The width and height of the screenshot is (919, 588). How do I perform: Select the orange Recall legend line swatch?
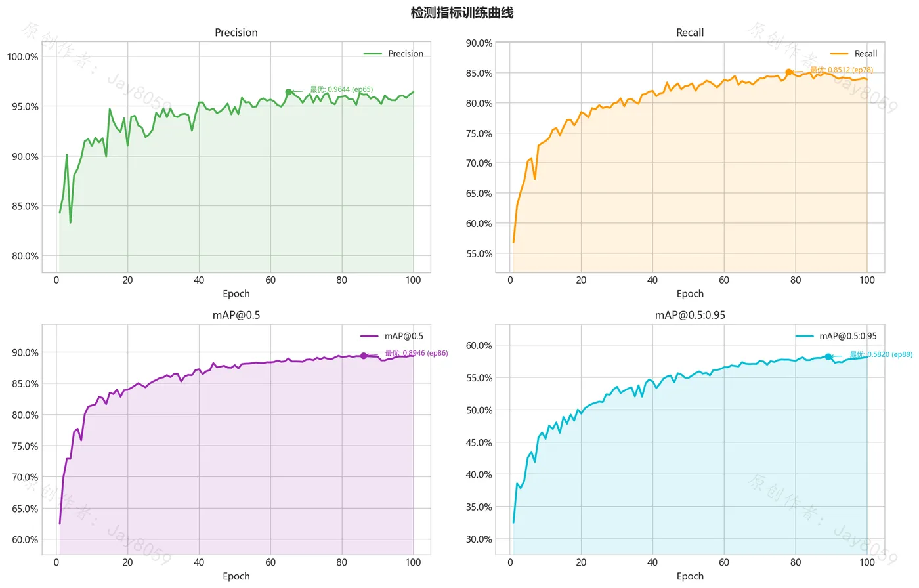pos(840,54)
